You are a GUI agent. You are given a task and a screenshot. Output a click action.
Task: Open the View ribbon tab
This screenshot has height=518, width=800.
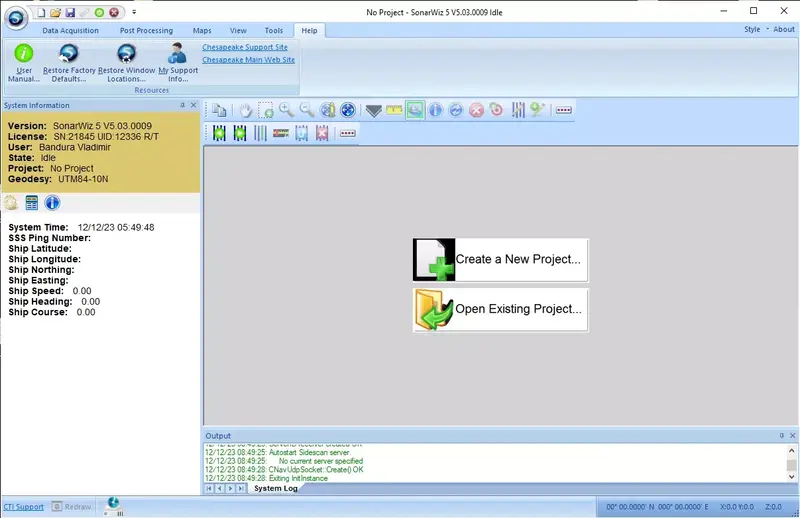tap(238, 31)
